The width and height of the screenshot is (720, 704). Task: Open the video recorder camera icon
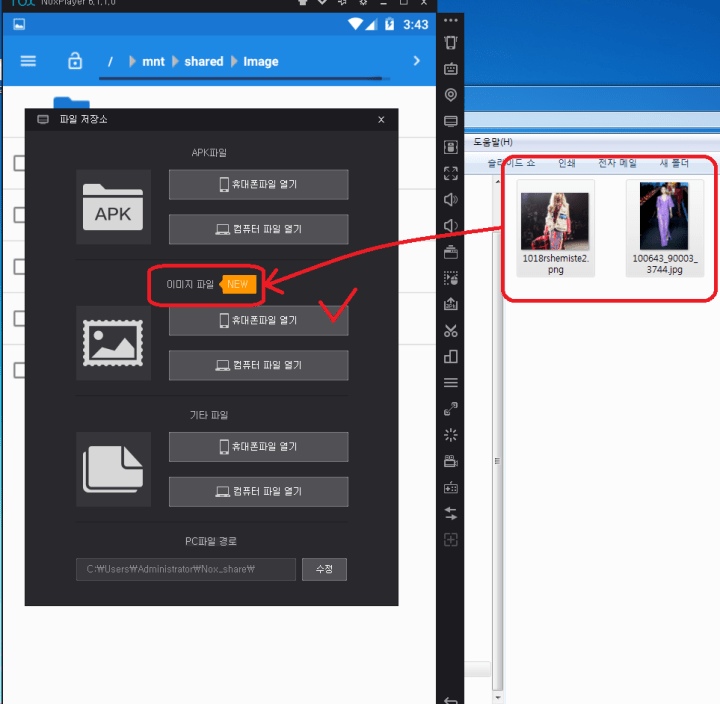tap(450, 461)
